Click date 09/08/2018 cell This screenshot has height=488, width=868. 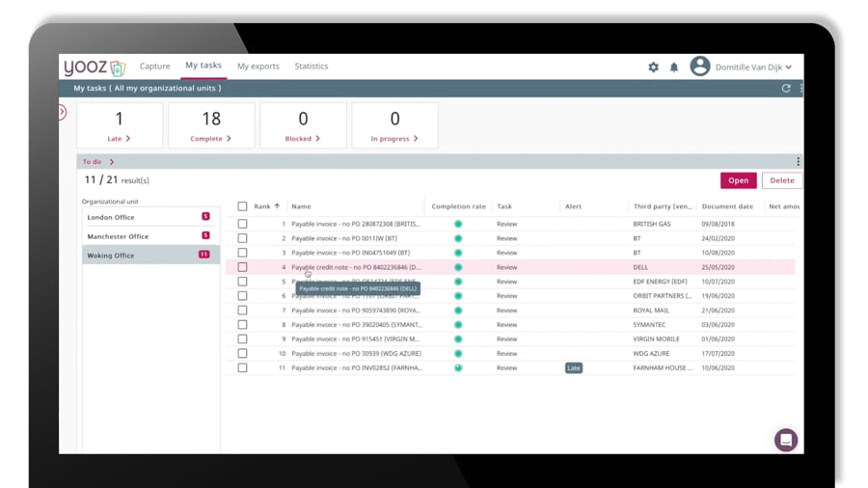coord(718,224)
